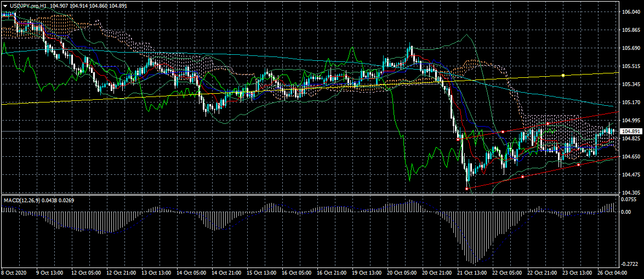Screen dimensions: 644x279
Task: Click the 8 Oct 2020 date label
Action: 15,273
